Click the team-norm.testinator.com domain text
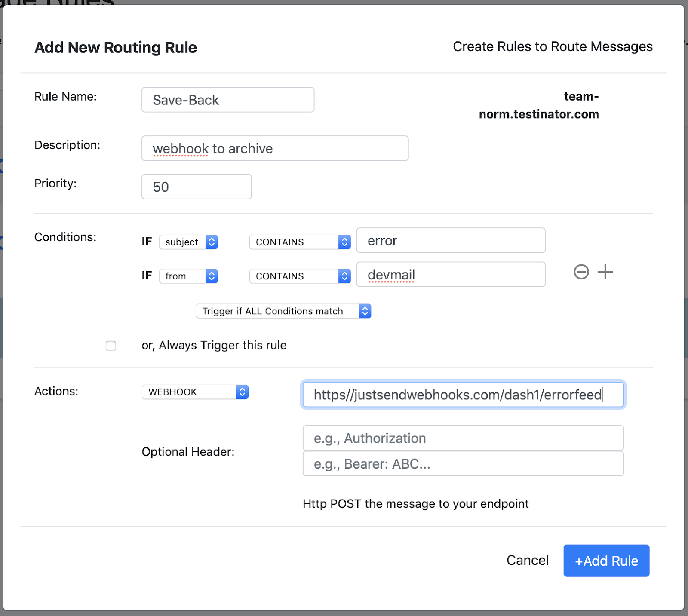The width and height of the screenshot is (688, 616). coord(539,105)
